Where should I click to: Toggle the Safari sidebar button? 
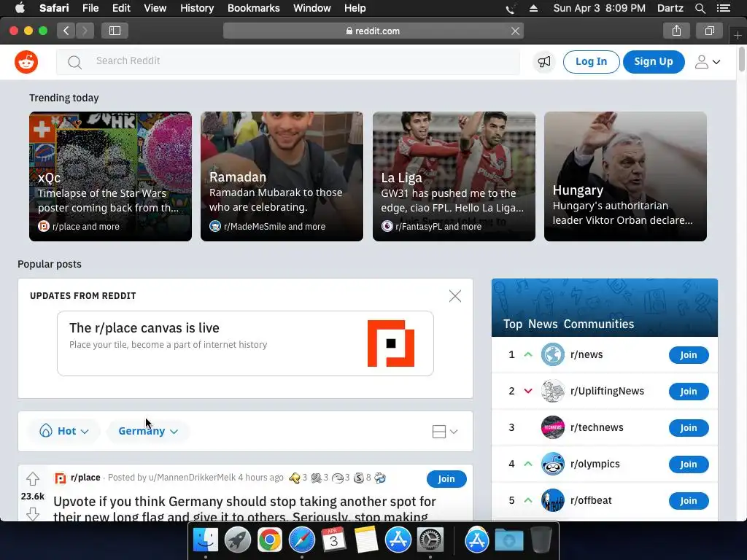point(115,31)
